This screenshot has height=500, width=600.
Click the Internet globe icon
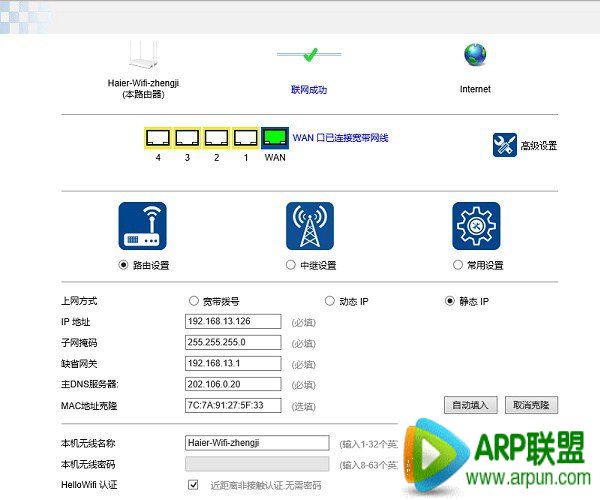pos(474,54)
